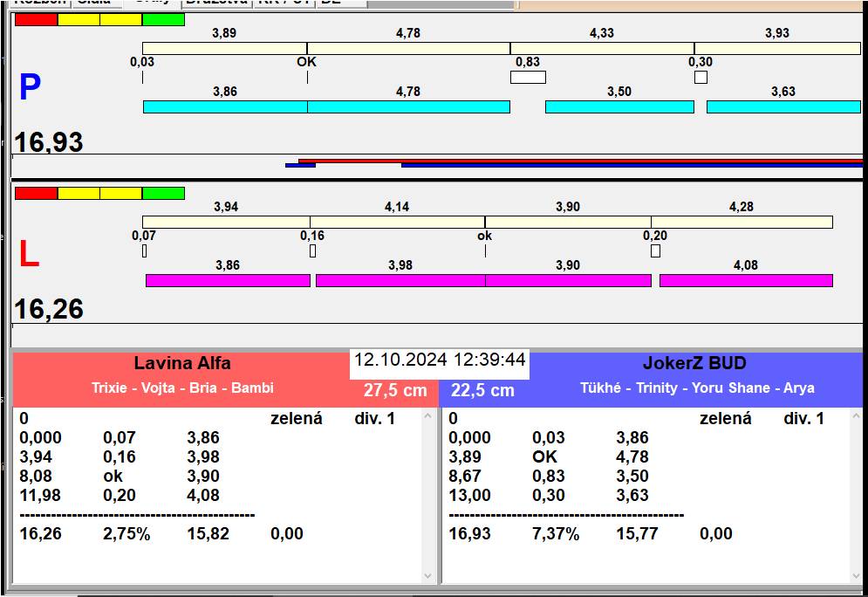Click the date and time field 12.10.2024
Viewport: 868px width, 597px height.
pyautogui.click(x=440, y=360)
